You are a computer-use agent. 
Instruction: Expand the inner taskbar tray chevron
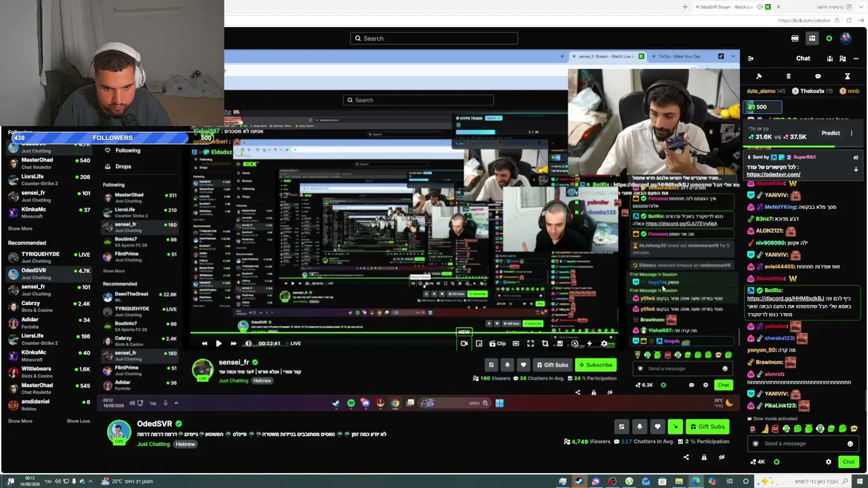click(176, 403)
